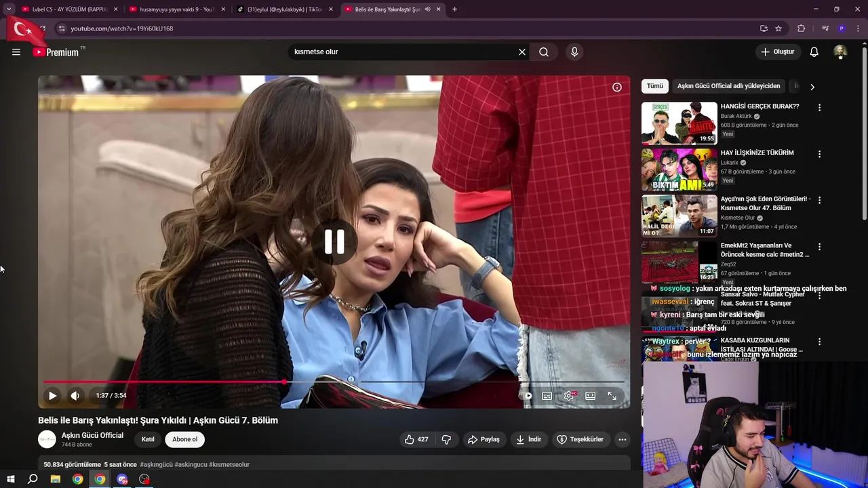The image size is (868, 488).
Task: Select the Tümü filter chip
Action: (654, 86)
